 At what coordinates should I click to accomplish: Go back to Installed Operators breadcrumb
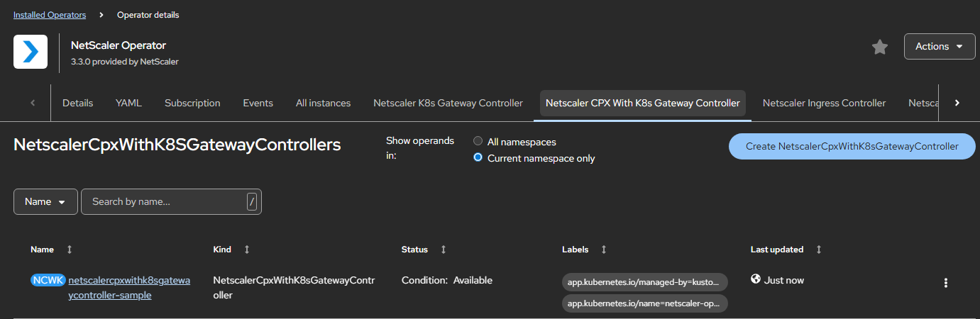[x=50, y=14]
